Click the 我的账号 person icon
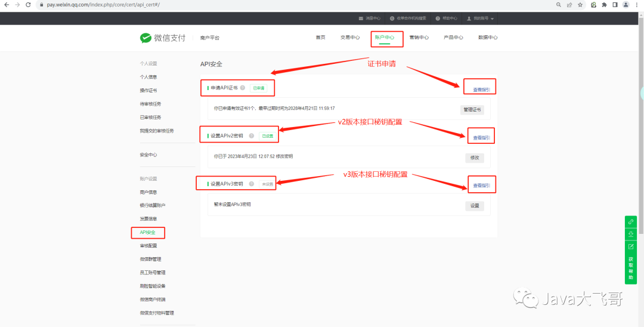644x327 pixels. coord(469,18)
